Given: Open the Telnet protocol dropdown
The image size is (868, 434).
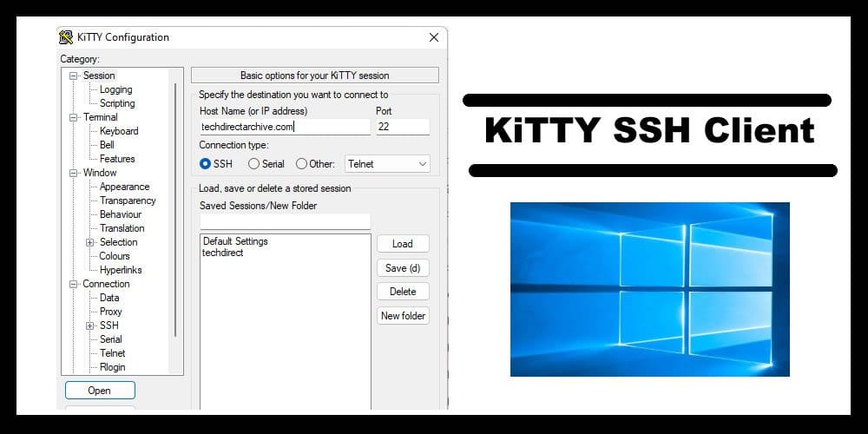Looking at the screenshot, I should pyautogui.click(x=387, y=163).
